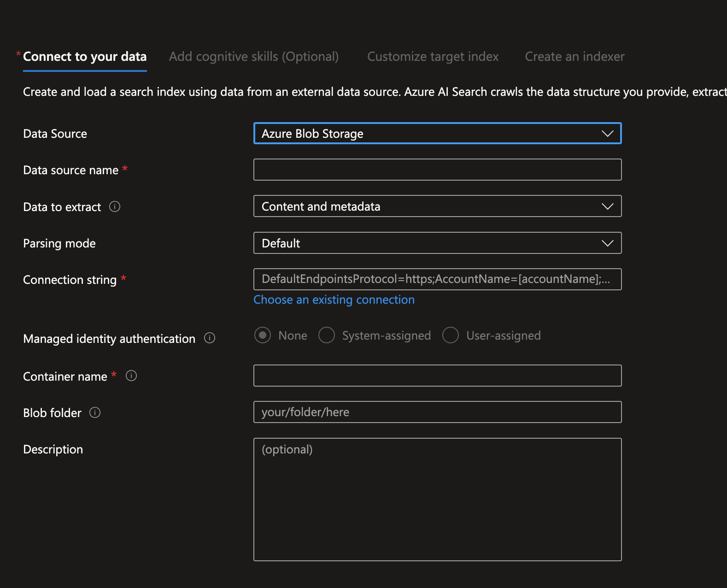Open info tooltip for Data to extract
The width and height of the screenshot is (727, 588).
(115, 206)
